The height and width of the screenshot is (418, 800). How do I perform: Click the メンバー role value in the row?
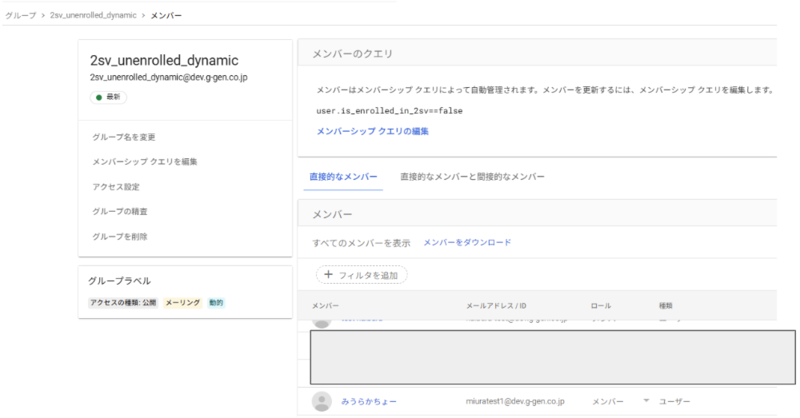[608, 402]
